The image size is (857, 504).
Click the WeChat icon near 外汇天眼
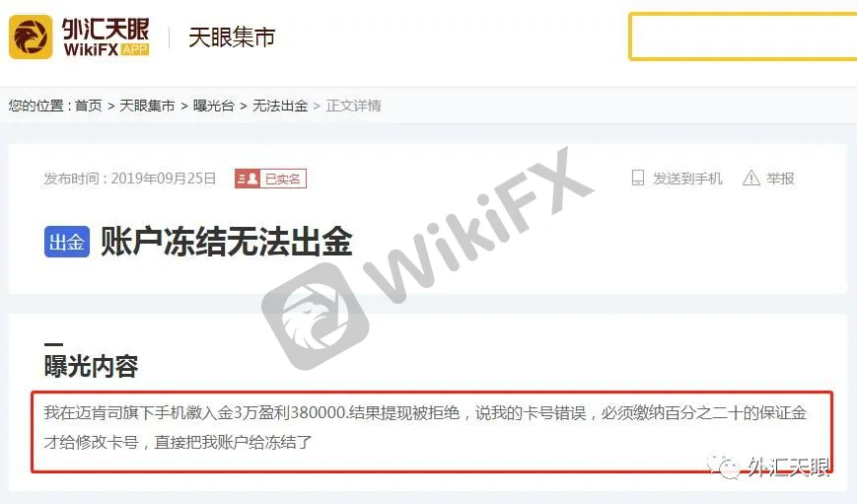[725, 466]
